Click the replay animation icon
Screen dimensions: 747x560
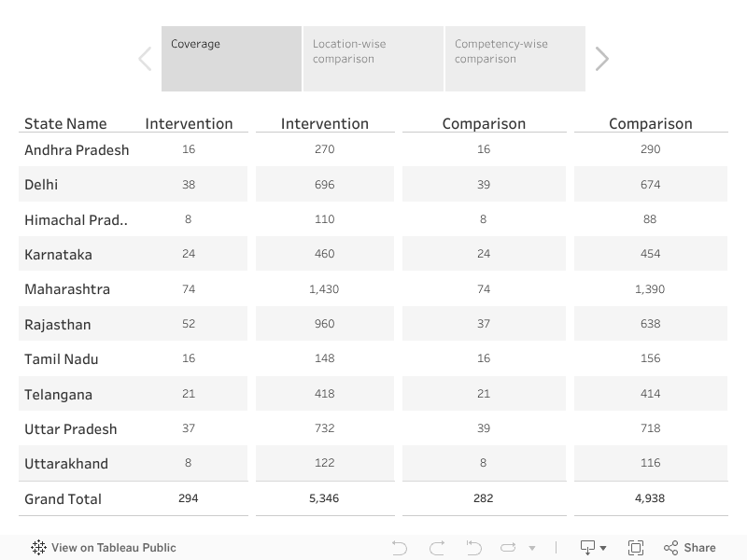click(508, 548)
